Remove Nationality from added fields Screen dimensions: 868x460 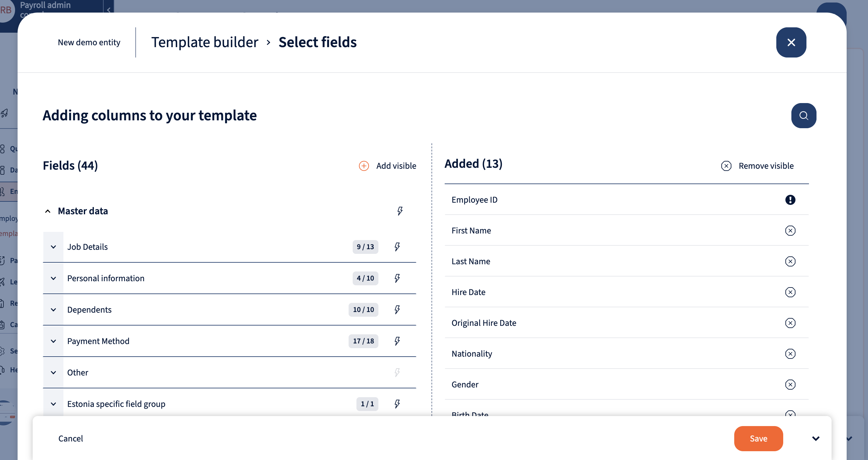point(790,353)
